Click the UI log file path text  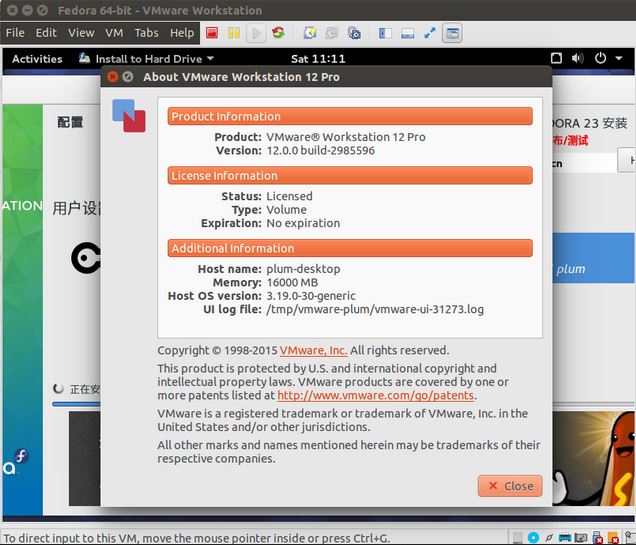375,309
